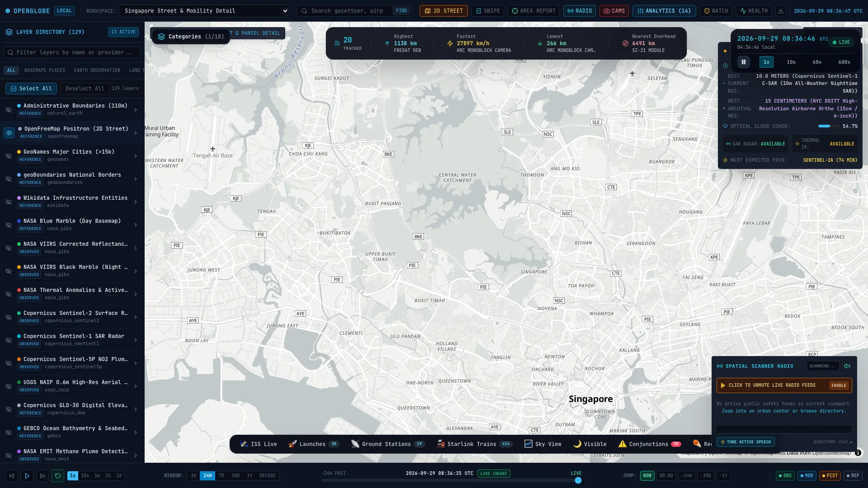Open ISS Live tracker

point(259,444)
